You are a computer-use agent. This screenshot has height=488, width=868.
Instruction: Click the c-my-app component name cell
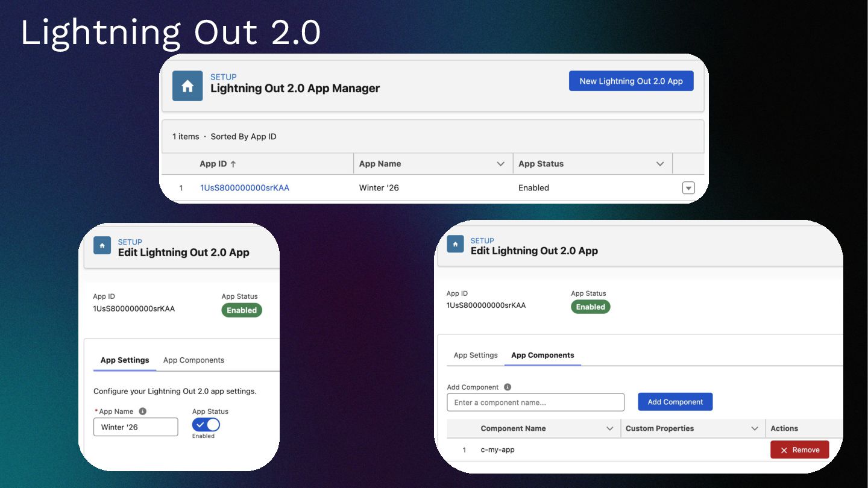(x=497, y=450)
